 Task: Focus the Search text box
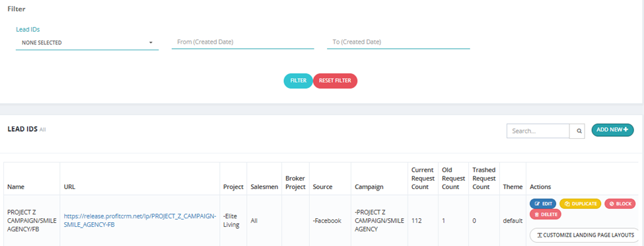click(x=538, y=131)
